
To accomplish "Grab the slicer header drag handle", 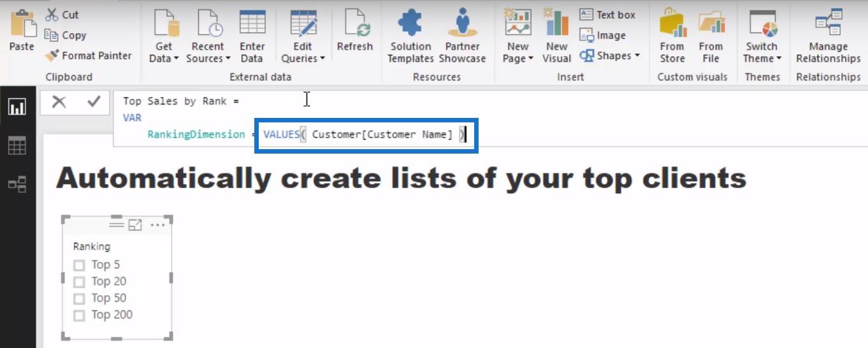I will point(117,224).
